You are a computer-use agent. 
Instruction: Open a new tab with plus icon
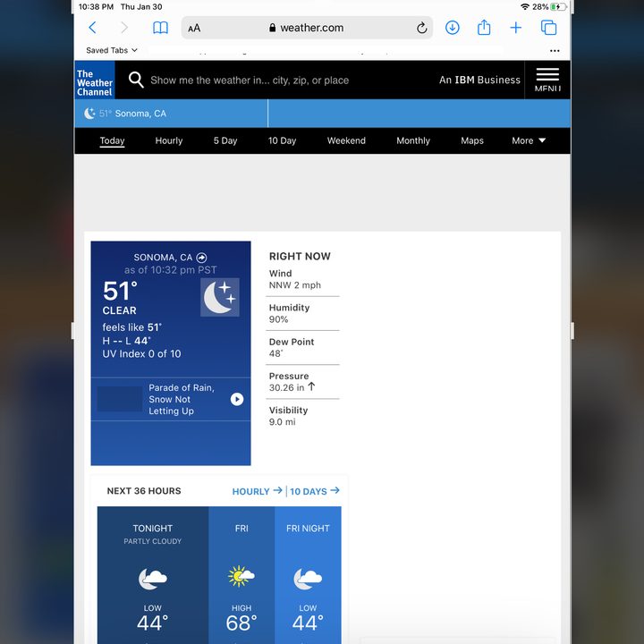[x=515, y=28]
